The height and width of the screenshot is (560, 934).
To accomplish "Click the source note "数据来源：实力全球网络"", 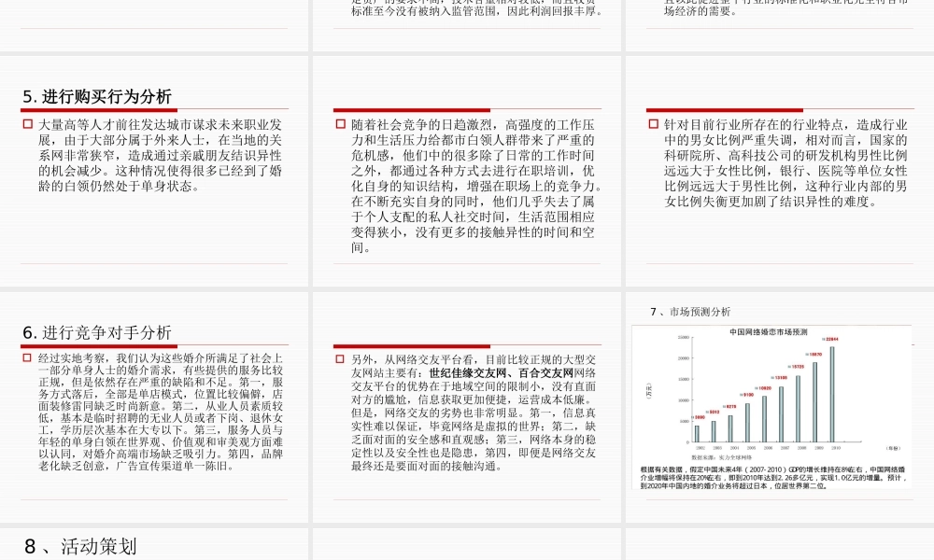I will [721, 457].
